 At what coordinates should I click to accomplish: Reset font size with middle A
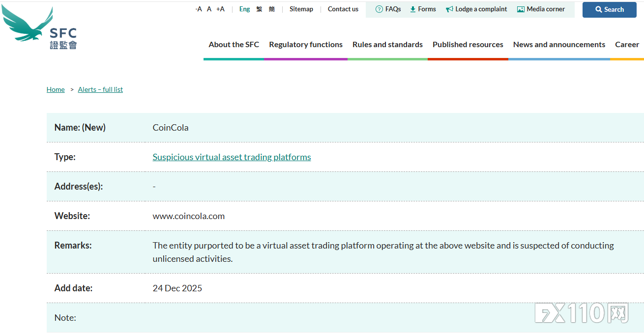[x=209, y=9]
